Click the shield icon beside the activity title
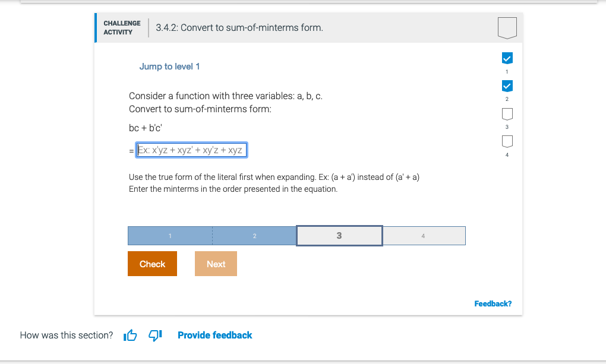 pos(507,27)
